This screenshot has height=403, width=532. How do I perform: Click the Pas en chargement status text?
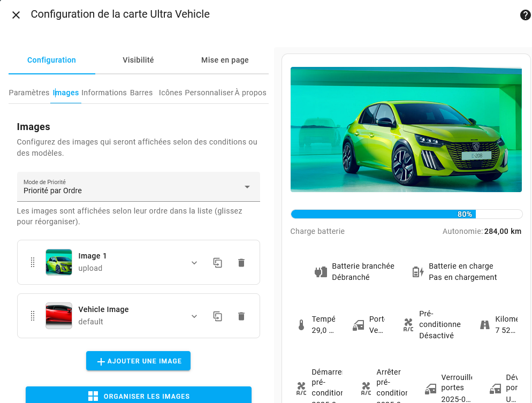tap(463, 277)
